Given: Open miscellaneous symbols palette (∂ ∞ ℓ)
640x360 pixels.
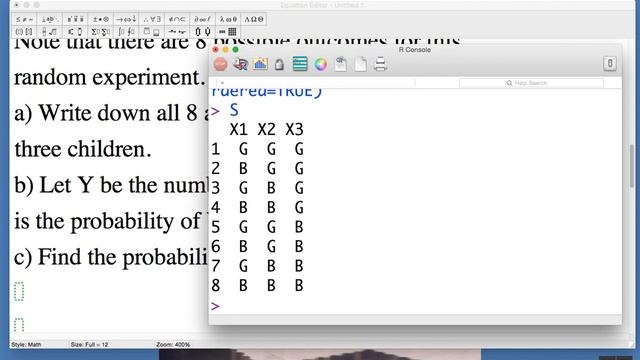Looking at the screenshot, I should point(202,19).
